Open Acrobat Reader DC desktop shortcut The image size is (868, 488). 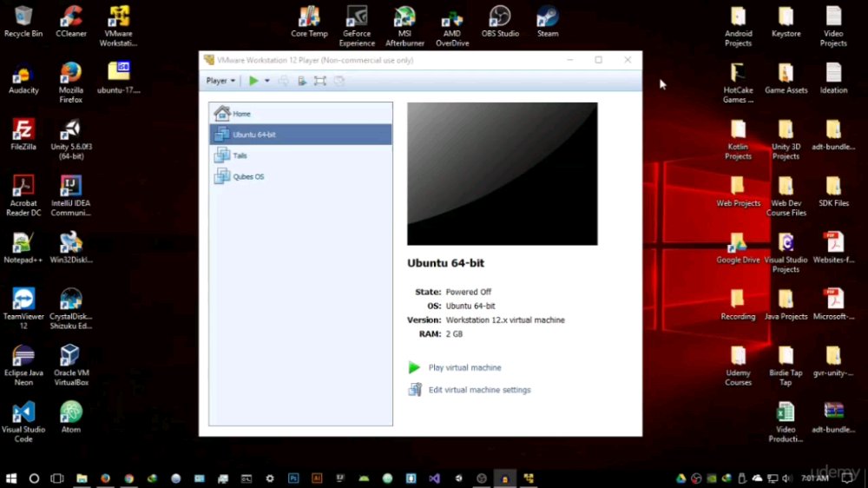23,196
